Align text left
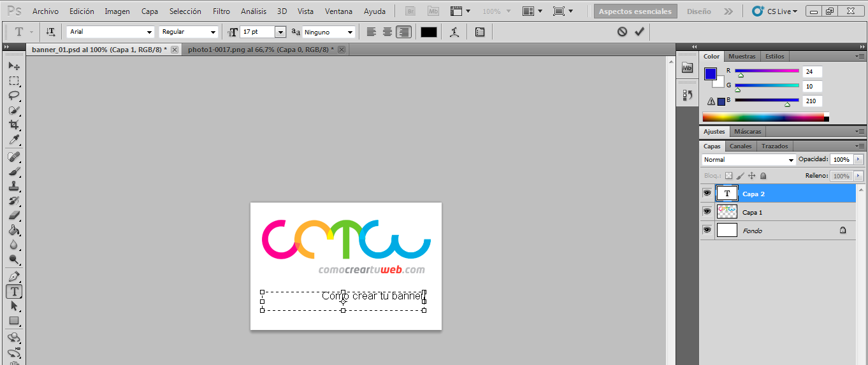This screenshot has width=868, height=365. [372, 32]
